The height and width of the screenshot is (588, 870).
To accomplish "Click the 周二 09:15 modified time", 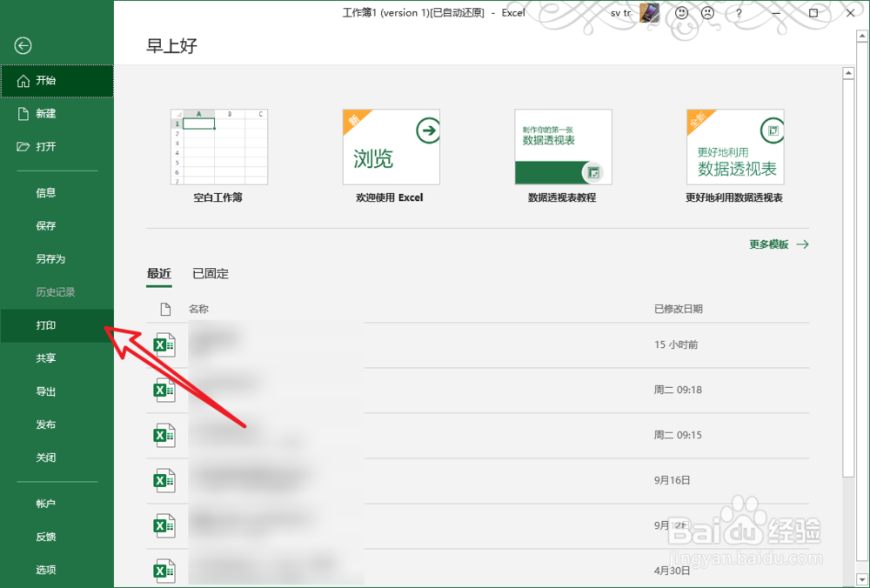I will (x=678, y=436).
